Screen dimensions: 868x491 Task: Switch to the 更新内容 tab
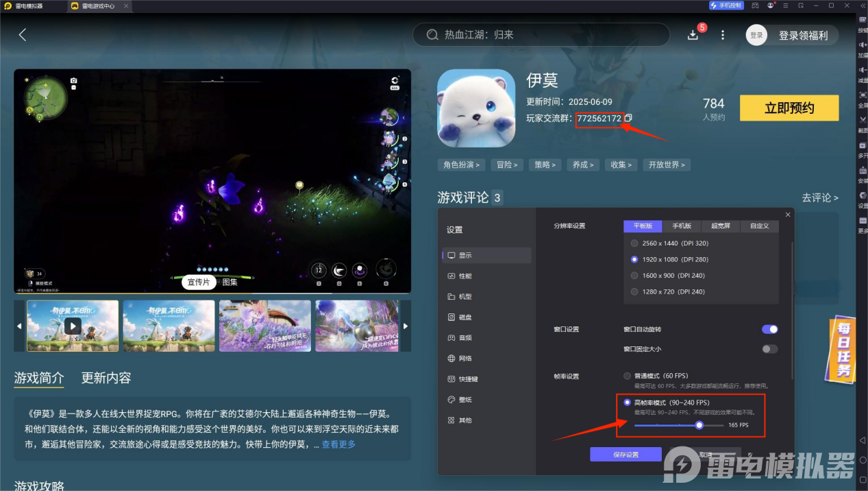tap(106, 378)
